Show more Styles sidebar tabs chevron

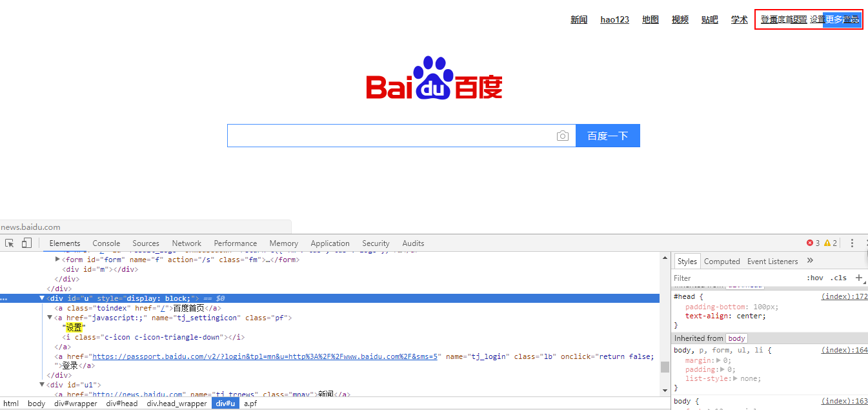pyautogui.click(x=810, y=261)
